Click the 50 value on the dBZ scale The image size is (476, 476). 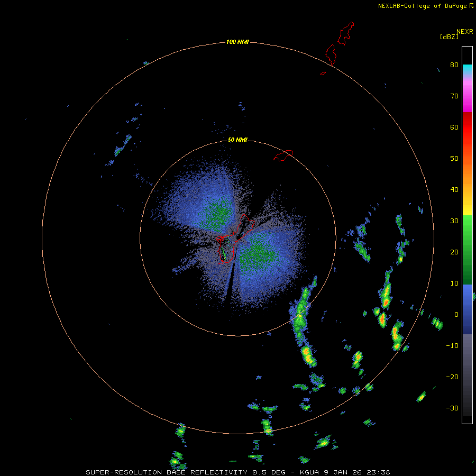pos(454,159)
